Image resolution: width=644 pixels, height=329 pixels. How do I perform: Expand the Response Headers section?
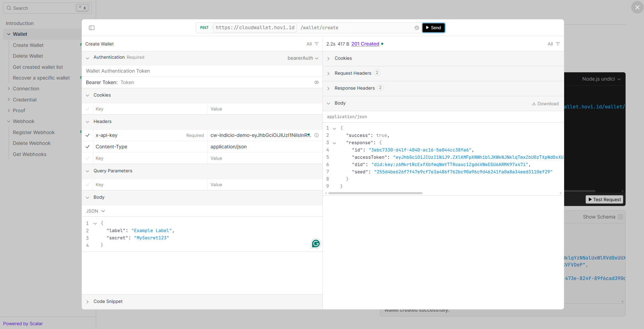(354, 88)
